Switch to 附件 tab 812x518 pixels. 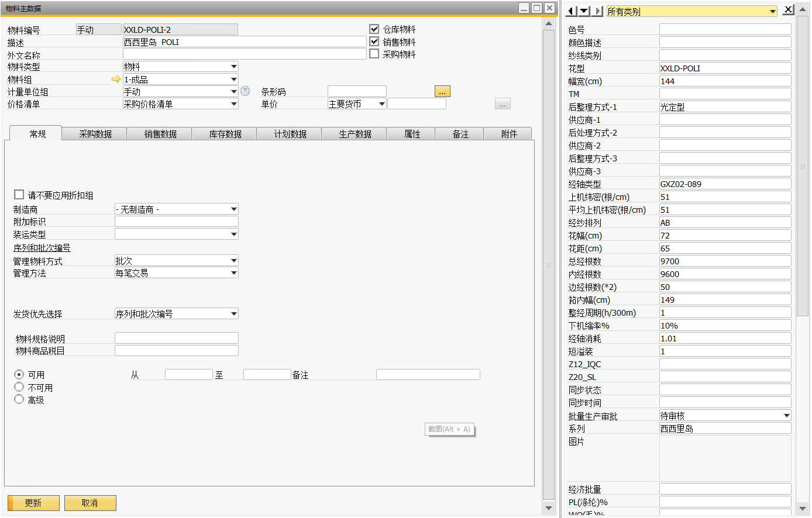tap(509, 134)
